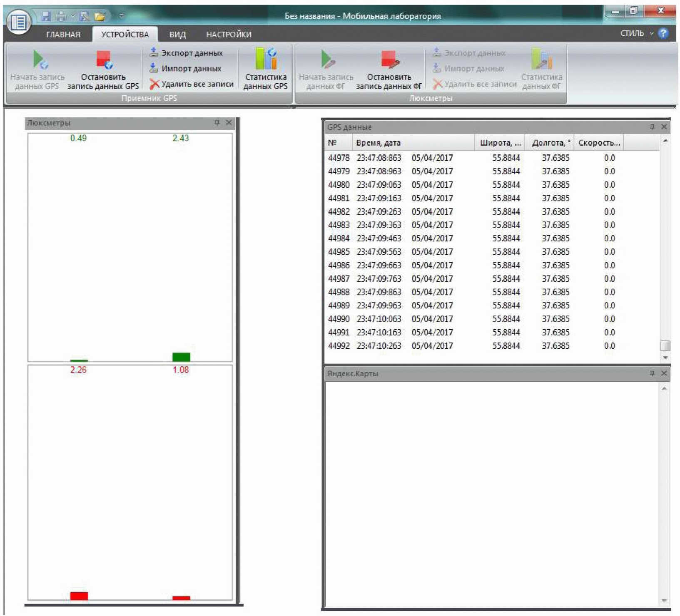Click time 23:47:10:063 in the GPS table
The height and width of the screenshot is (616, 680).
pos(379,319)
